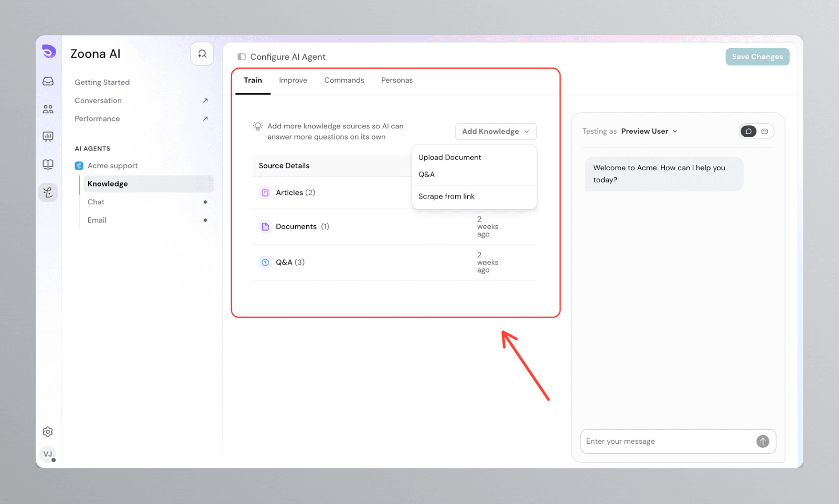Open the contacts people icon
This screenshot has height=504, width=839.
[x=48, y=109]
